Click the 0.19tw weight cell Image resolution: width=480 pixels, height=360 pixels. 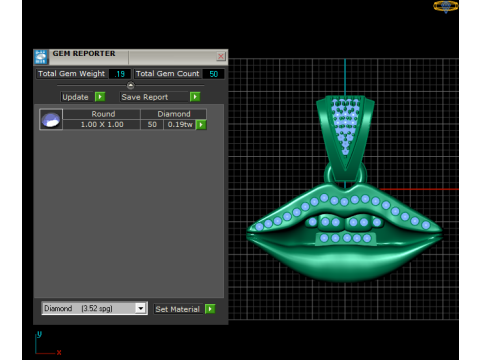[x=180, y=124]
